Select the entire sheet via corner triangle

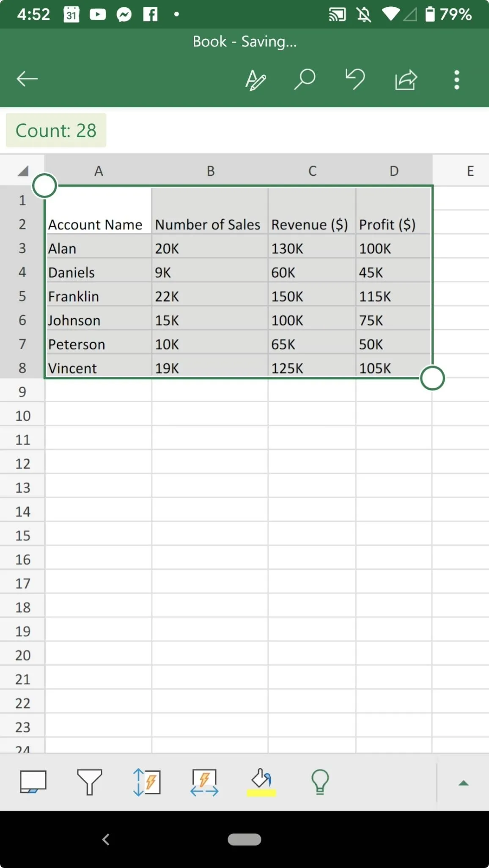(x=23, y=171)
